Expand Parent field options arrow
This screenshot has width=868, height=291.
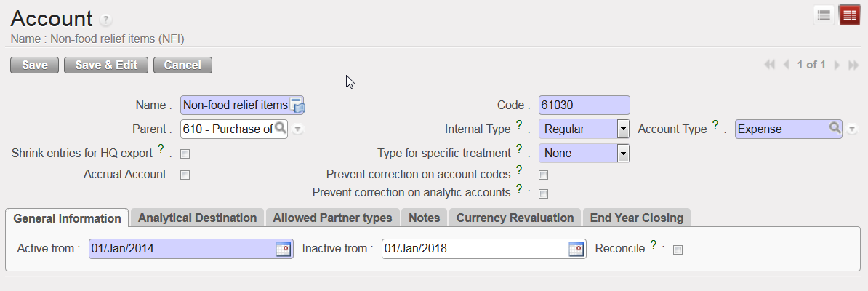pos(297,129)
